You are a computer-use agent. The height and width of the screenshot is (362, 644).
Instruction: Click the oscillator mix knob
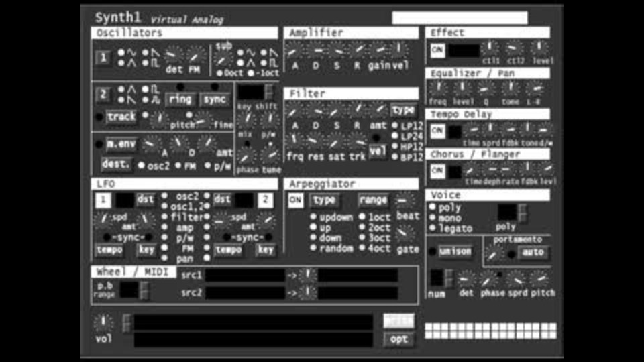pyautogui.click(x=246, y=119)
